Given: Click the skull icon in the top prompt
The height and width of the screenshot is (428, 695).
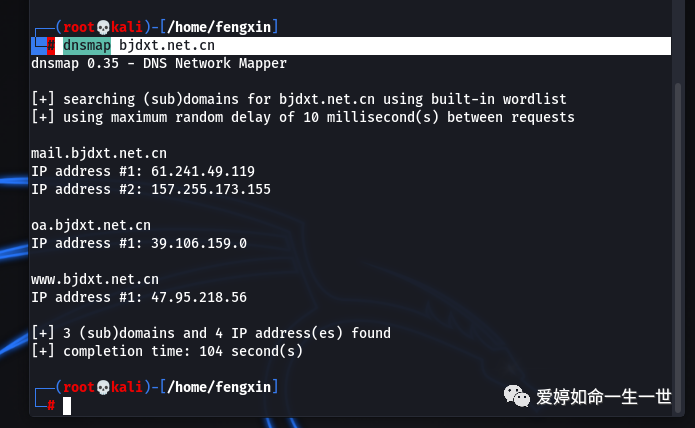Looking at the screenshot, I should click(x=103, y=25).
